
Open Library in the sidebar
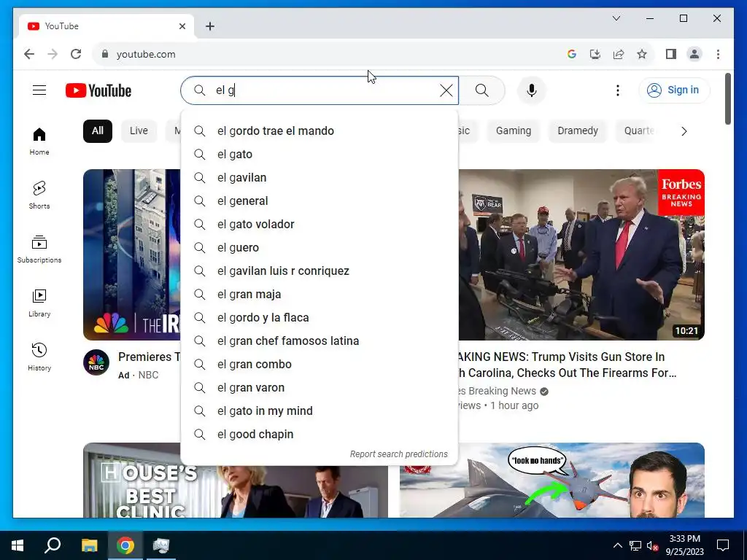point(39,303)
